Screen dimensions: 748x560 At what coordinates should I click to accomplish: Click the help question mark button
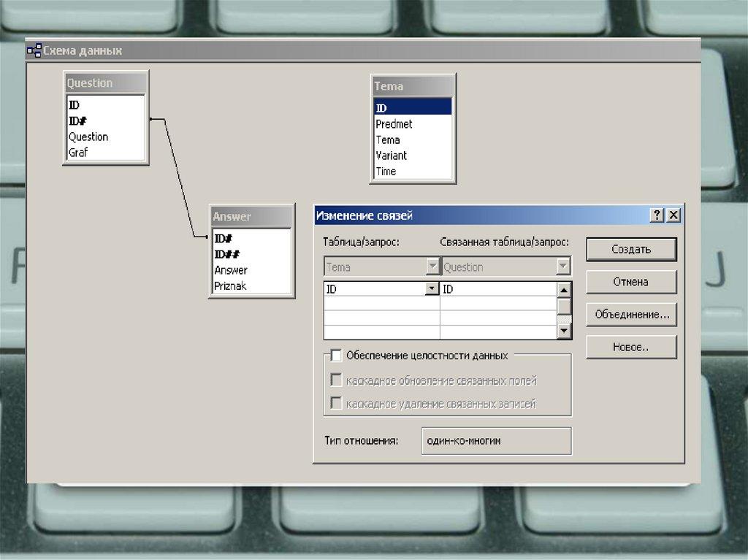657,215
